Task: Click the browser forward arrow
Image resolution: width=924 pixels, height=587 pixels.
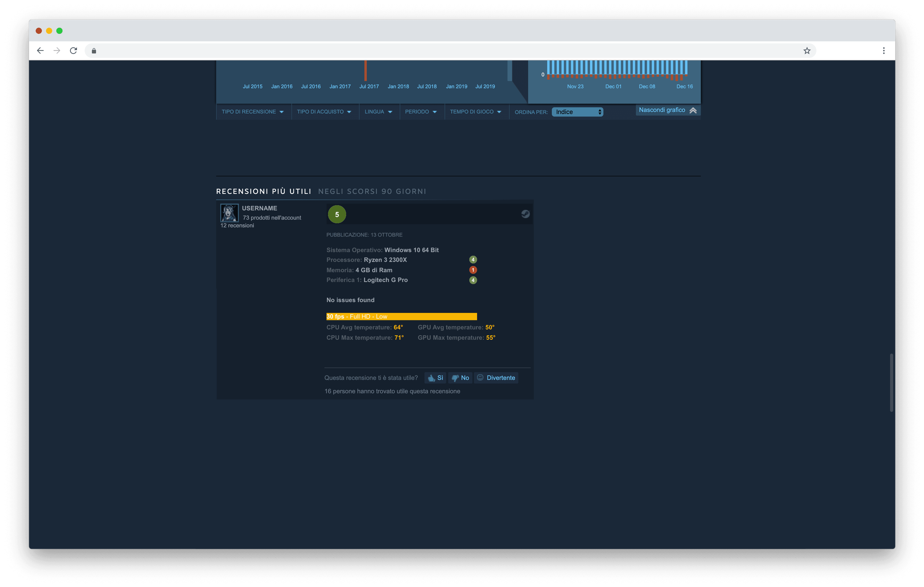Action: pyautogui.click(x=57, y=50)
